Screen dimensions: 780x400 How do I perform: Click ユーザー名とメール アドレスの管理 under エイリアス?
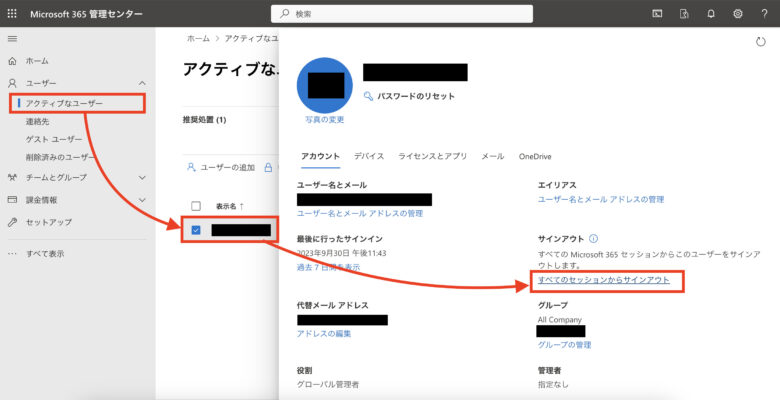pyautogui.click(x=600, y=199)
